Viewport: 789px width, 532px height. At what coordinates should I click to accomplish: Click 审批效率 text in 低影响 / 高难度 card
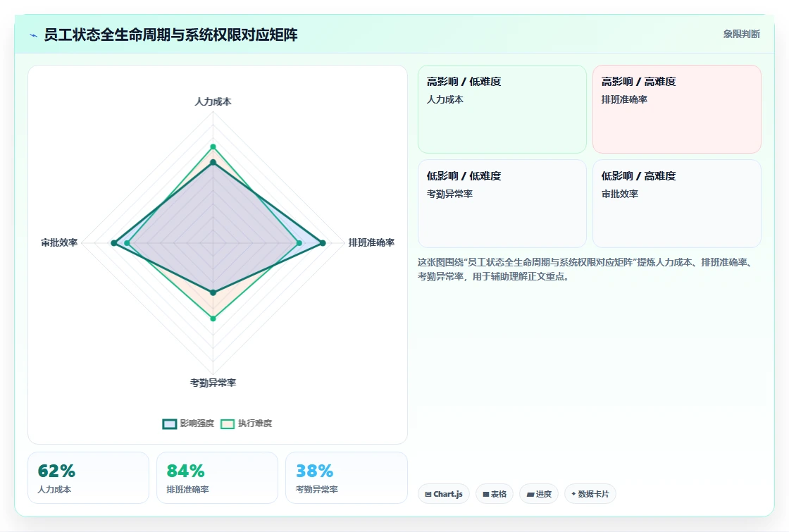pyautogui.click(x=619, y=194)
